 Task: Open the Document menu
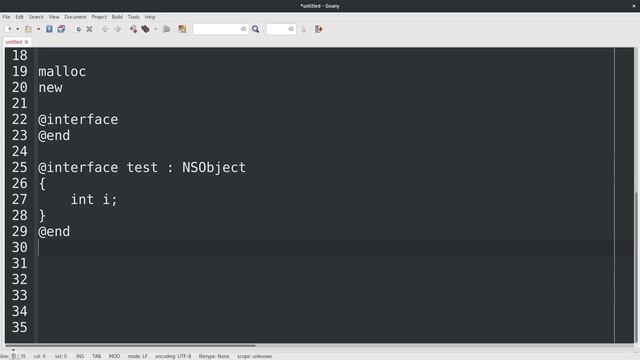(76, 17)
